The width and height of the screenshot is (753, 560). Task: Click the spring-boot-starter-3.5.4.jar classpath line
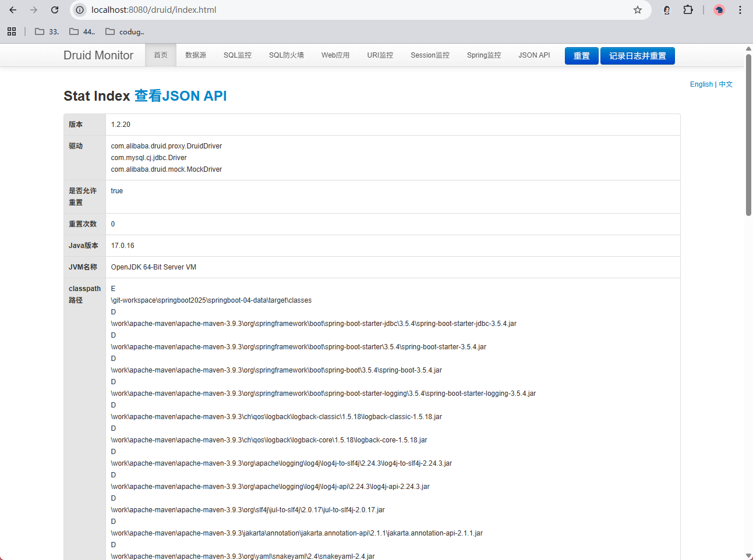[x=299, y=347]
